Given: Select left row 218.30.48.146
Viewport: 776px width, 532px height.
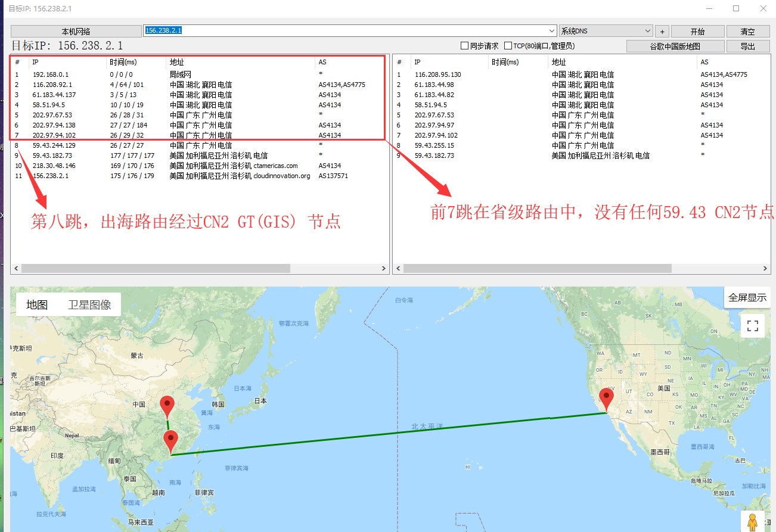Looking at the screenshot, I should click(x=200, y=166).
